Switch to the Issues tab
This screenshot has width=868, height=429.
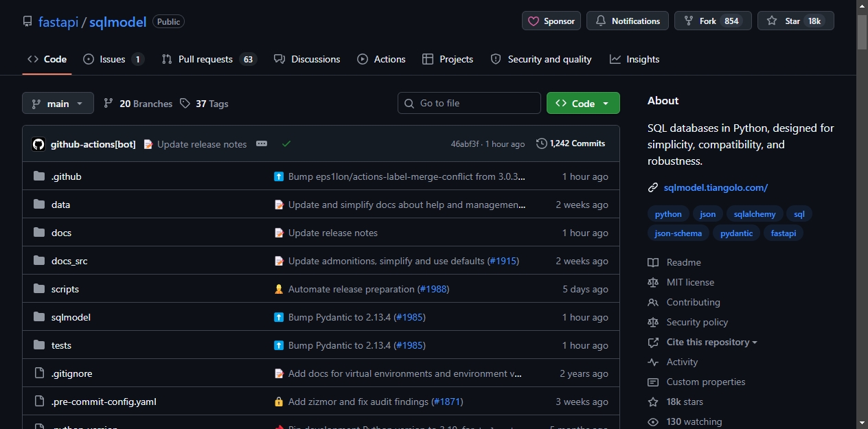coord(114,59)
